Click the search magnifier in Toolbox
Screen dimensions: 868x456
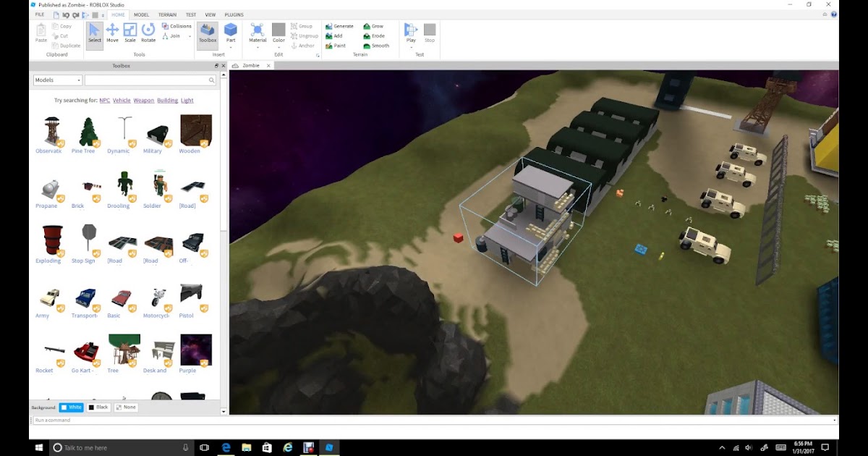212,80
